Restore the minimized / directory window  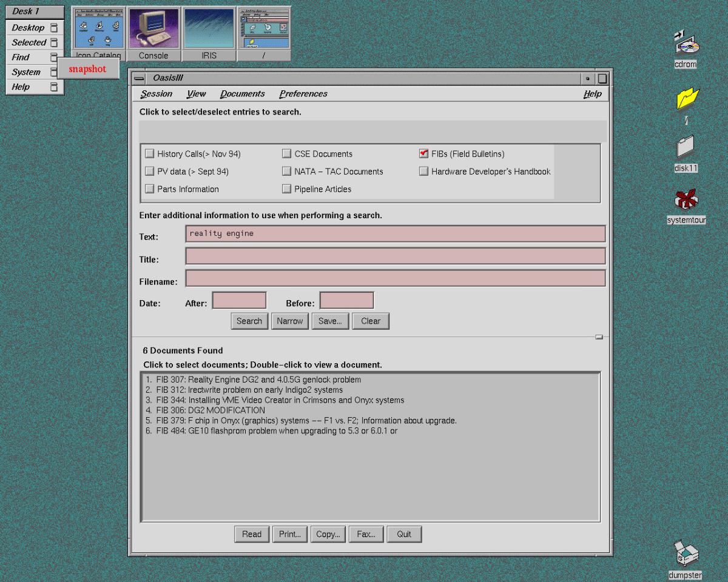point(263,34)
